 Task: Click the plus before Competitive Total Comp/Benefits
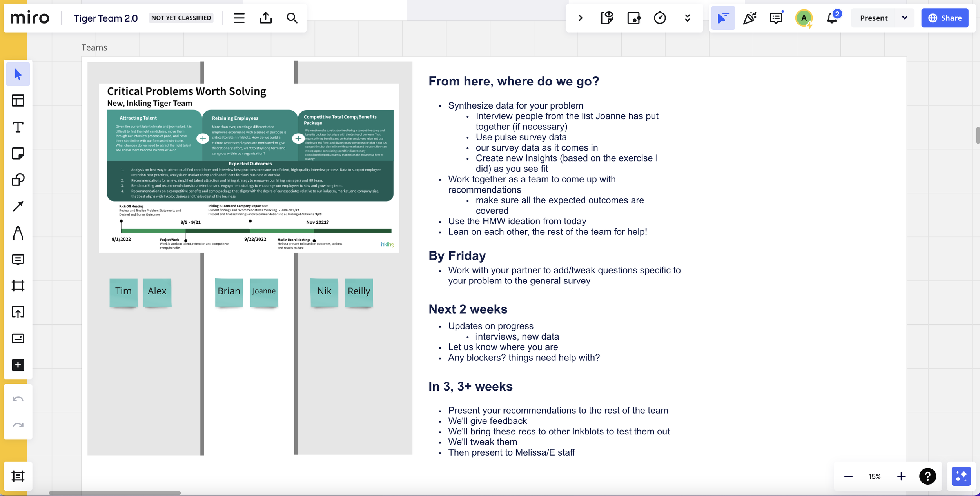tap(298, 138)
